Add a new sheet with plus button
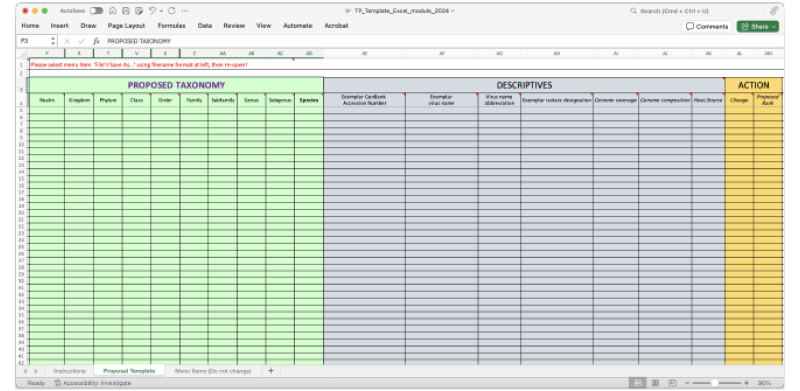 pos(271,371)
